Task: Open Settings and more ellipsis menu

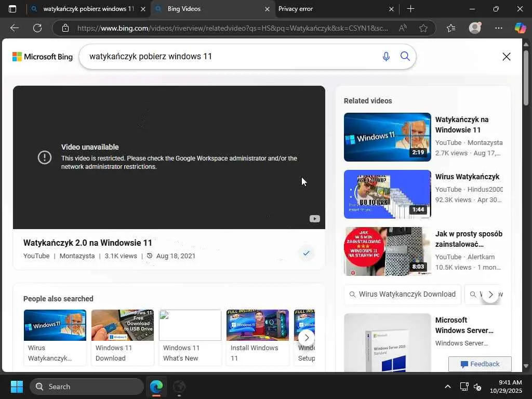Action: click(x=498, y=28)
